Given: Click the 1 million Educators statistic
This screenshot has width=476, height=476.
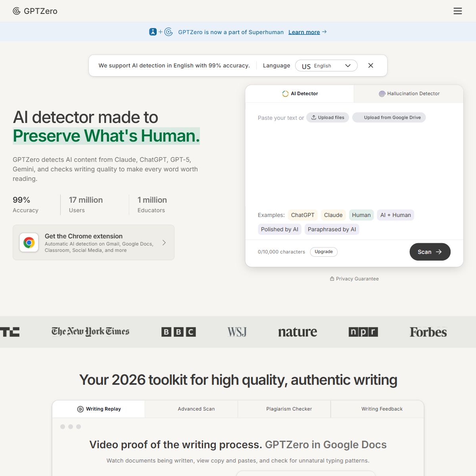Looking at the screenshot, I should (152, 205).
